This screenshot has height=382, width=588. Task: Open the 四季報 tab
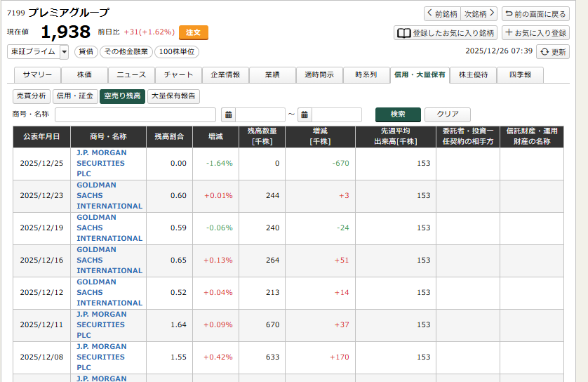tap(520, 75)
